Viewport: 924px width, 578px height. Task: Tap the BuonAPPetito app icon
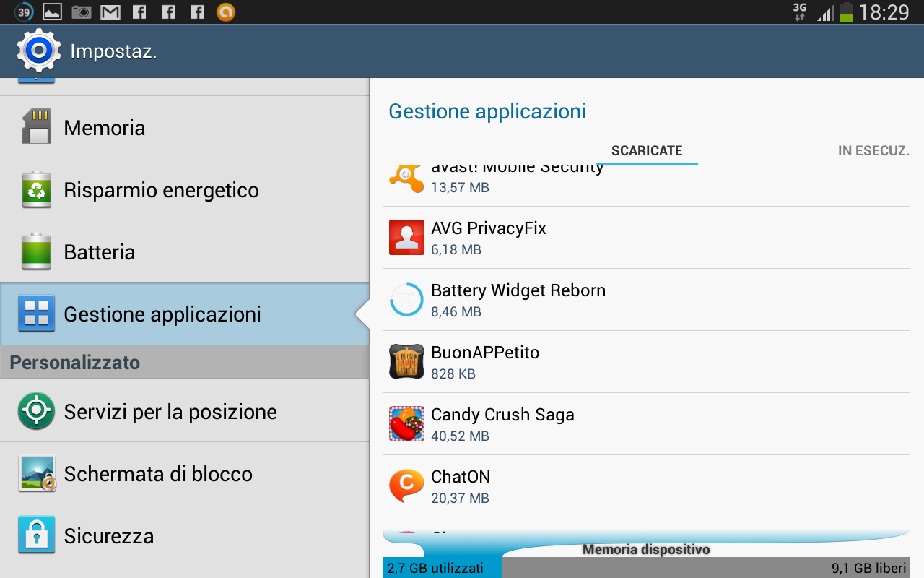pos(406,361)
